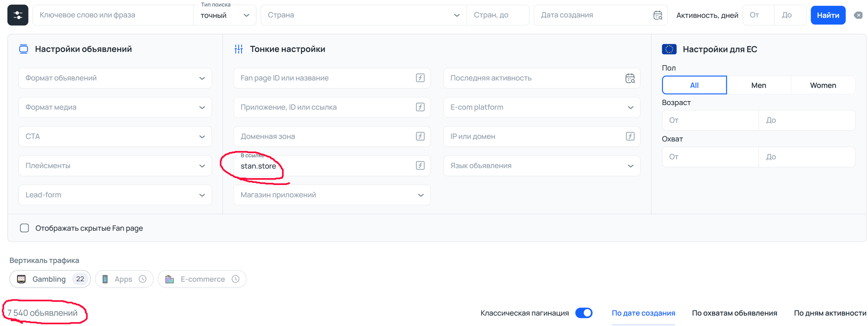Click Приложение, ID или ссылка field
Screen dimensions: 868x326
click(x=332, y=107)
